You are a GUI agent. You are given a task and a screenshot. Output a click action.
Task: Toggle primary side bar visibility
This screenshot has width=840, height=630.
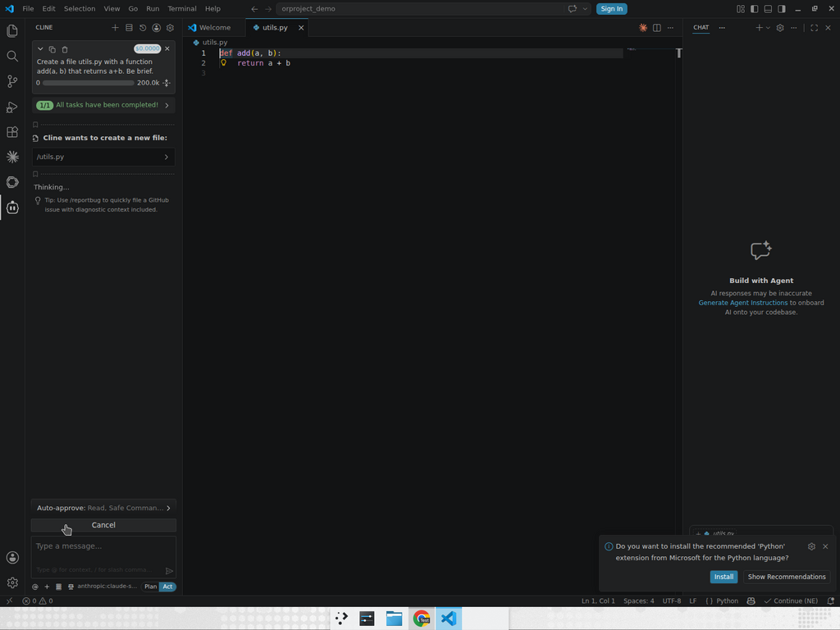coord(755,8)
